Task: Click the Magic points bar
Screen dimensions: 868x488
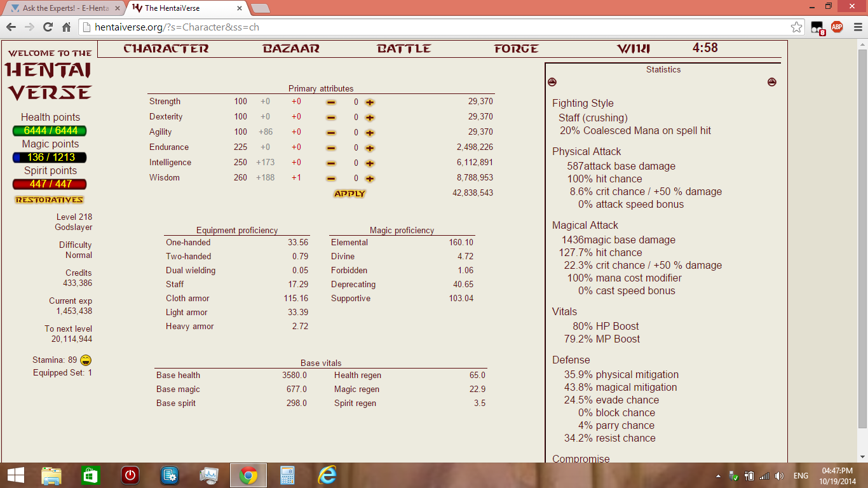Action: pos(50,158)
